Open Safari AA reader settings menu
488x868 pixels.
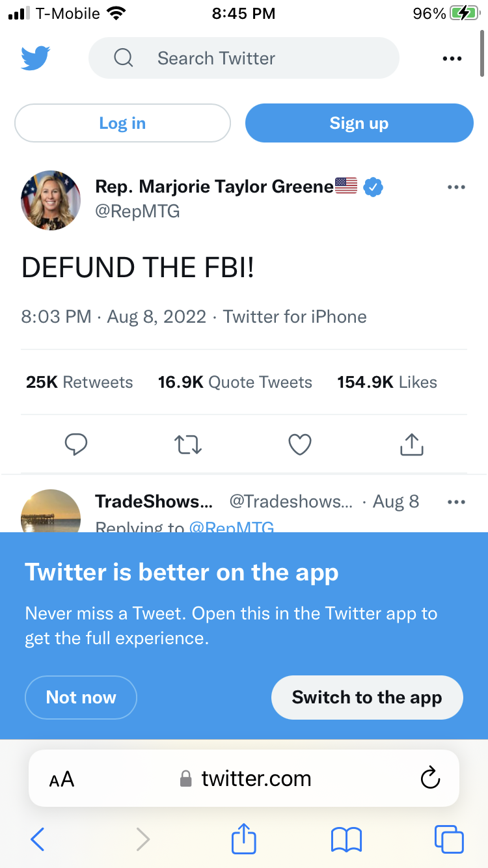[x=62, y=779]
